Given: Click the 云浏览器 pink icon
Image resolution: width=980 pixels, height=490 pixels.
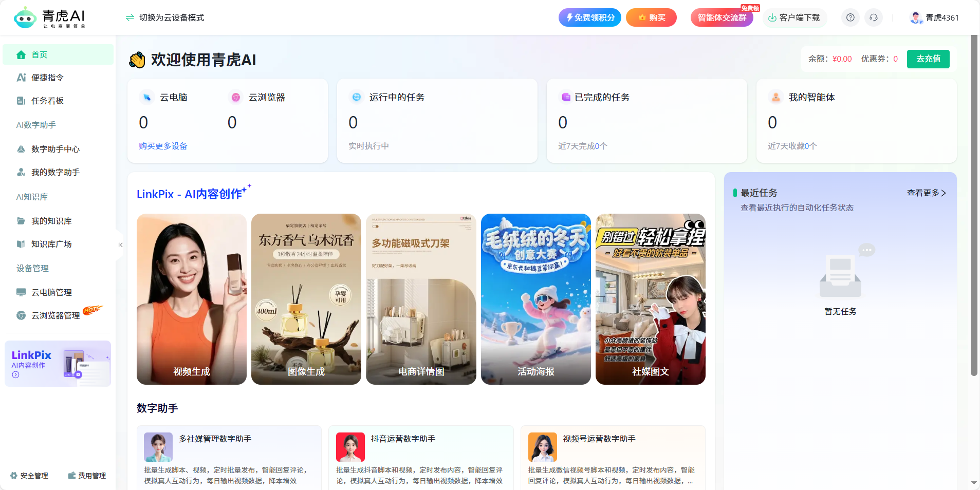Looking at the screenshot, I should coord(235,97).
